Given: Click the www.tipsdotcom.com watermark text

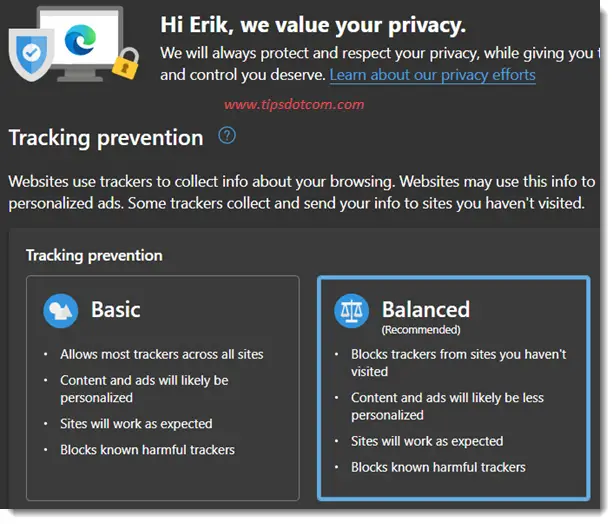Looking at the screenshot, I should click(x=294, y=104).
